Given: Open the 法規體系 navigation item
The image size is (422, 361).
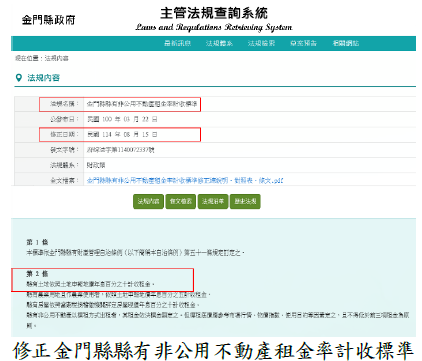Looking at the screenshot, I should tap(219, 43).
